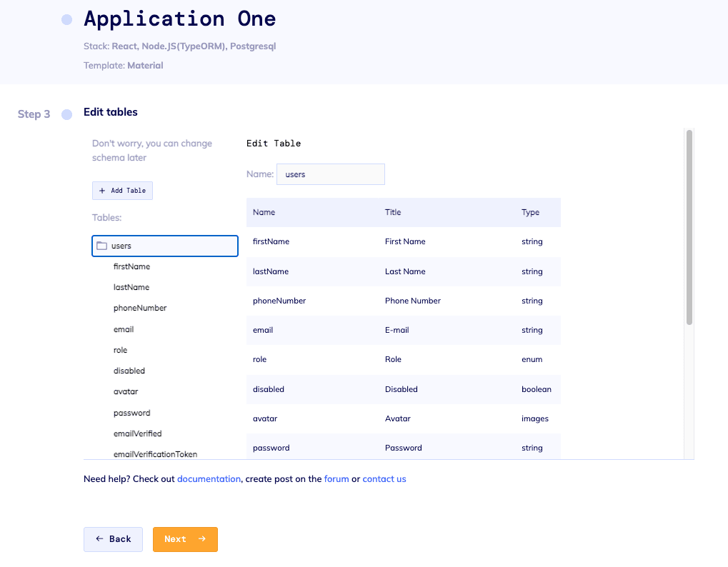Select phoneNumber in the tables tree
This screenshot has height=567, width=728.
[x=140, y=308]
